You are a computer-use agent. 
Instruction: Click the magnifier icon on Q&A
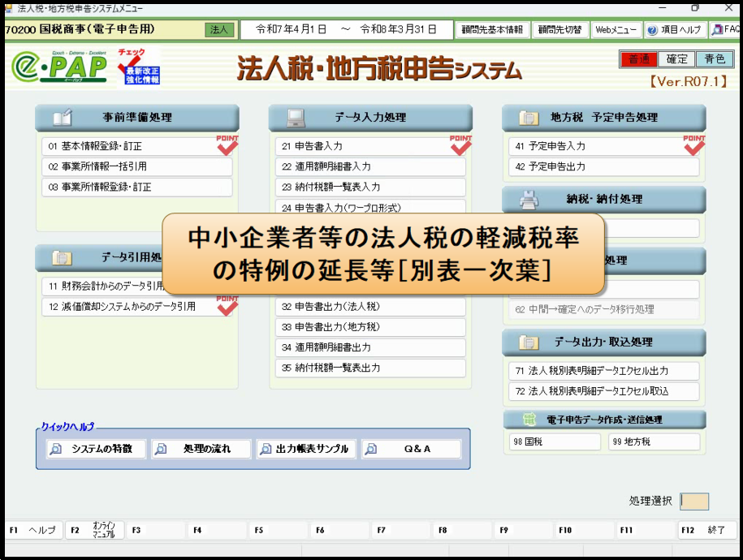[371, 449]
